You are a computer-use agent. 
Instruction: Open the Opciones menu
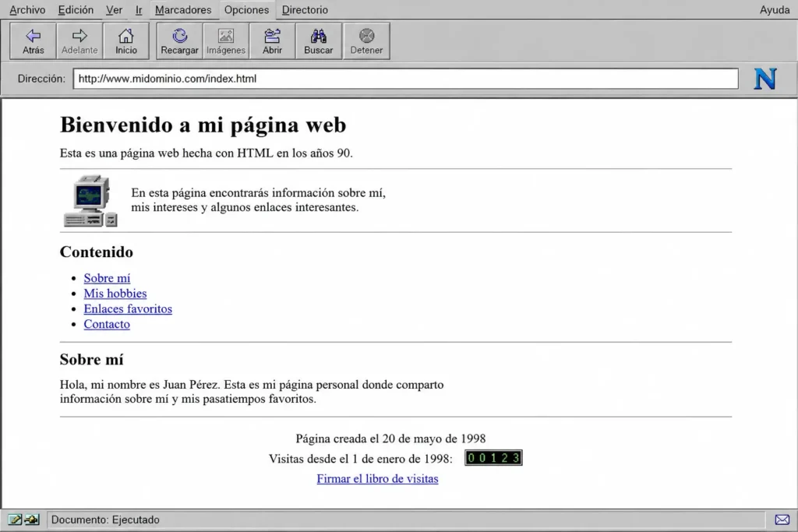246,9
